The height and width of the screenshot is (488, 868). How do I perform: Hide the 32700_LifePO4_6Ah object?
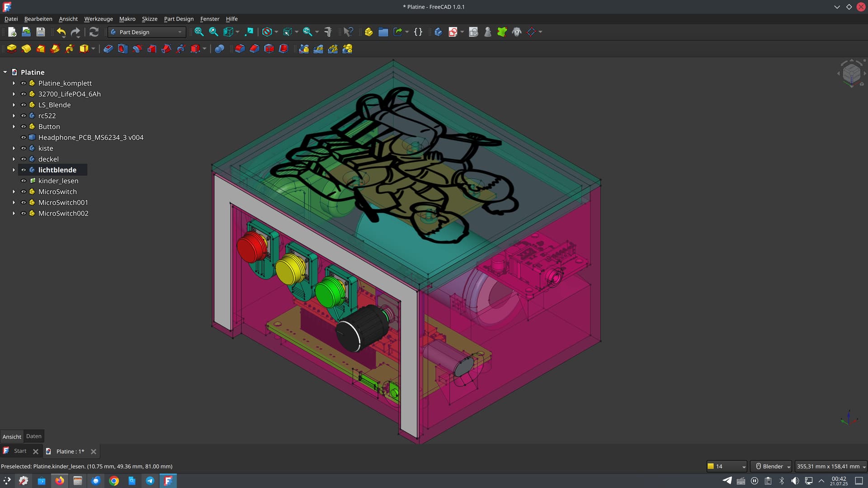(24, 94)
